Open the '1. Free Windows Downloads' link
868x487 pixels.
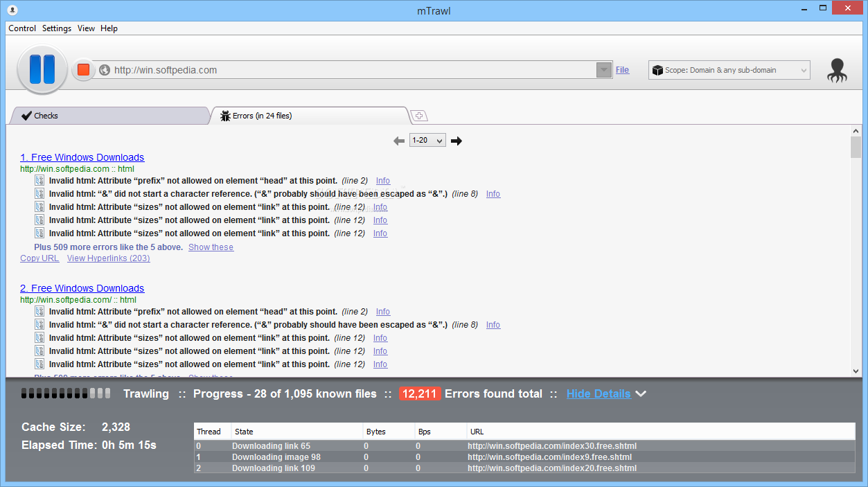click(82, 157)
